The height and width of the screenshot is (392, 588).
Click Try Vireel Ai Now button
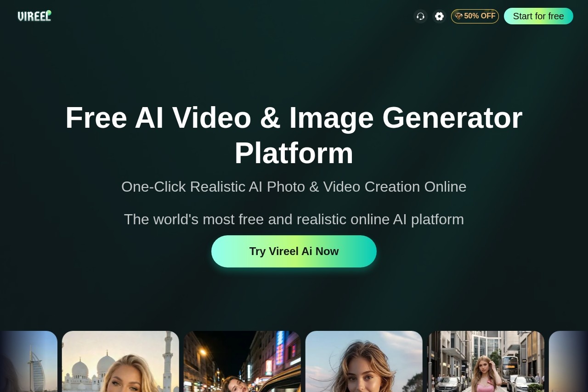[294, 251]
